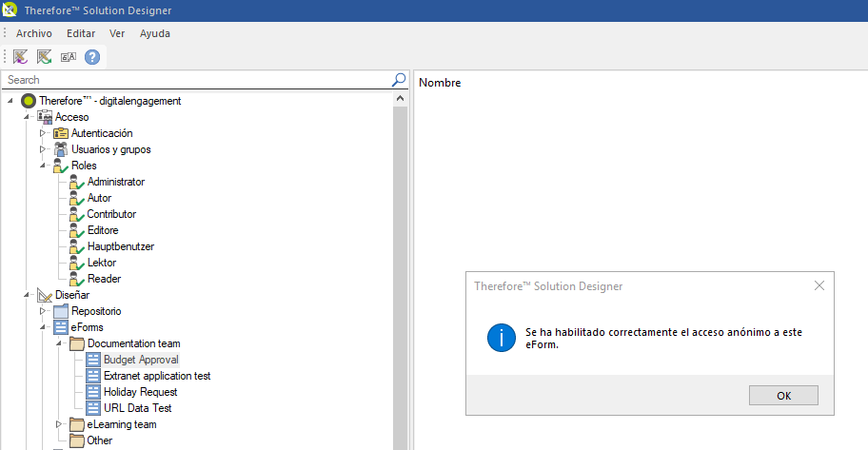Select the Reader role label

[x=104, y=279]
